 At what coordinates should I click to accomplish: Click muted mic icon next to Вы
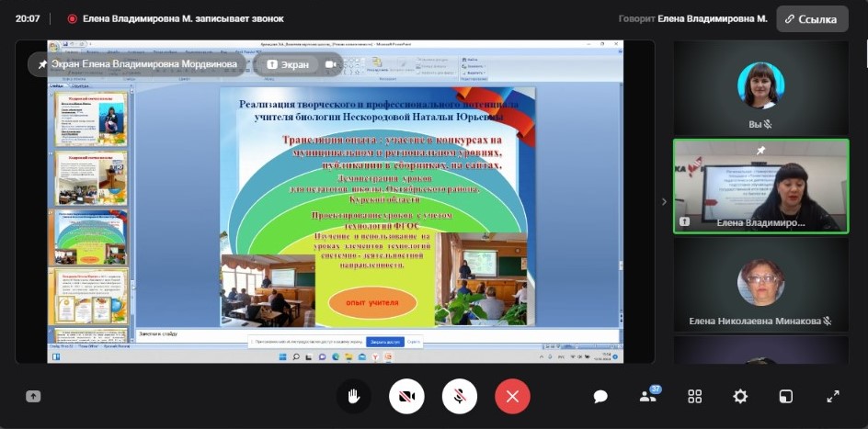tap(769, 124)
